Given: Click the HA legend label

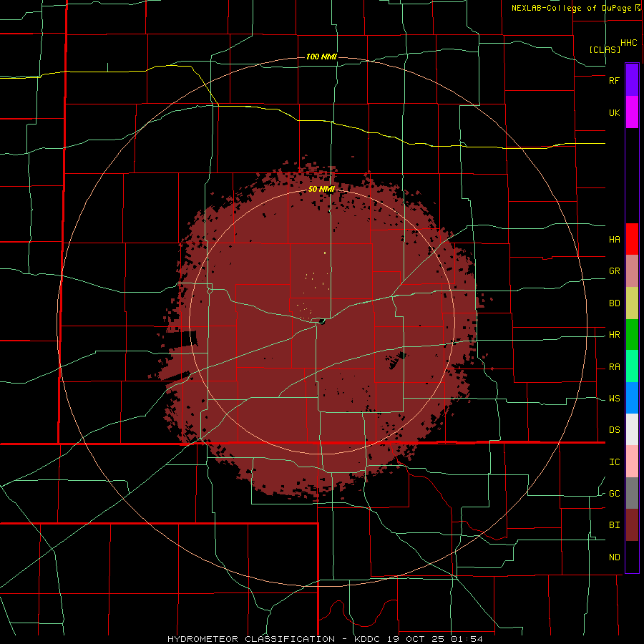Looking at the screenshot, I should click(x=614, y=240).
